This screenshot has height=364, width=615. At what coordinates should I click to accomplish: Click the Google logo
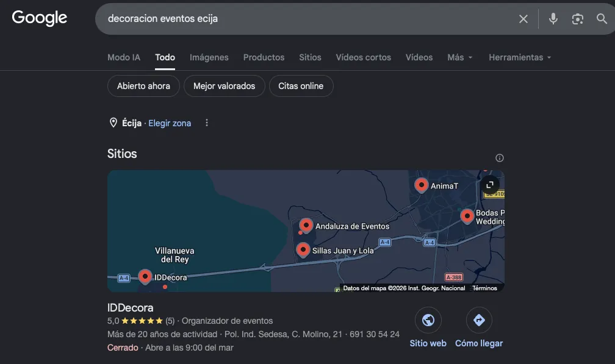pyautogui.click(x=39, y=18)
